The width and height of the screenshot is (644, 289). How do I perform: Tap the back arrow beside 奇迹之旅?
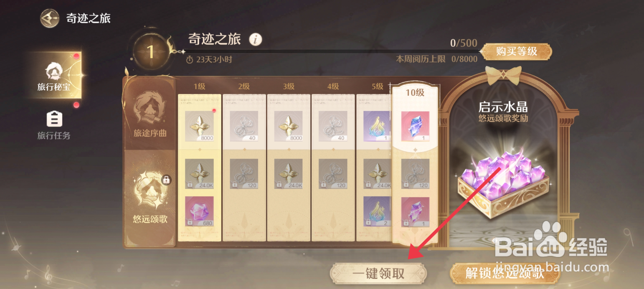click(50, 18)
